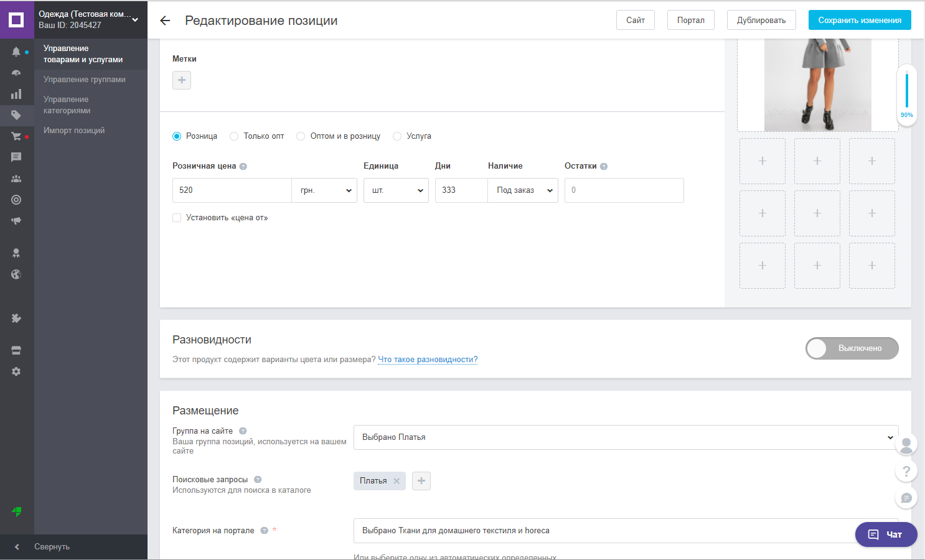
Task: Remove the Платья search query tag
Action: [397, 481]
